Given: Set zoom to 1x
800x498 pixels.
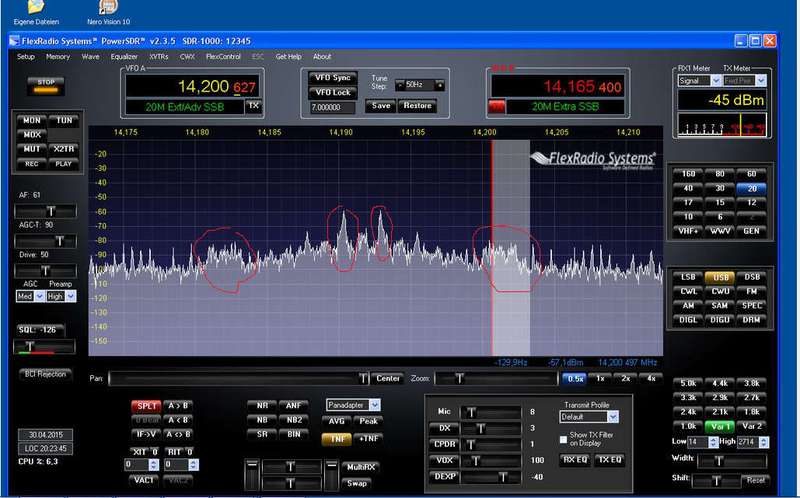Looking at the screenshot, I should tap(601, 379).
